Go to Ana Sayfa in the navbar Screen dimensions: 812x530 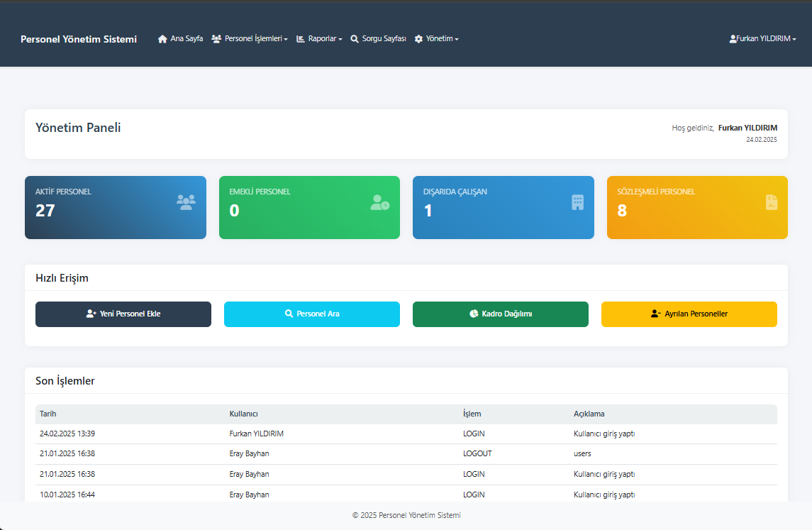[180, 39]
